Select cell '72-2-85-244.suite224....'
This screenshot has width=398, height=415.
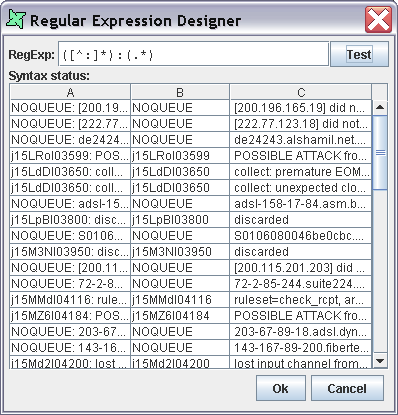301,284
